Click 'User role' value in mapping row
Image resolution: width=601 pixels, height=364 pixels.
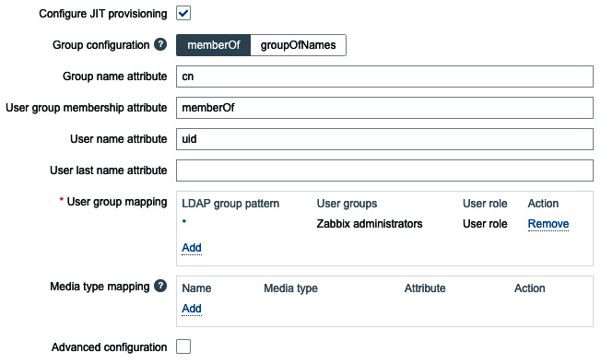click(485, 224)
